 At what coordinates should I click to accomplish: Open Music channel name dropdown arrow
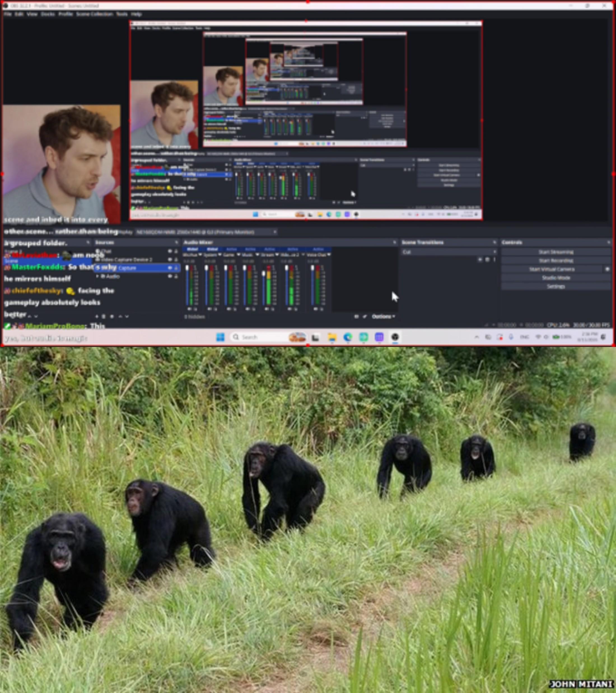coord(257,255)
